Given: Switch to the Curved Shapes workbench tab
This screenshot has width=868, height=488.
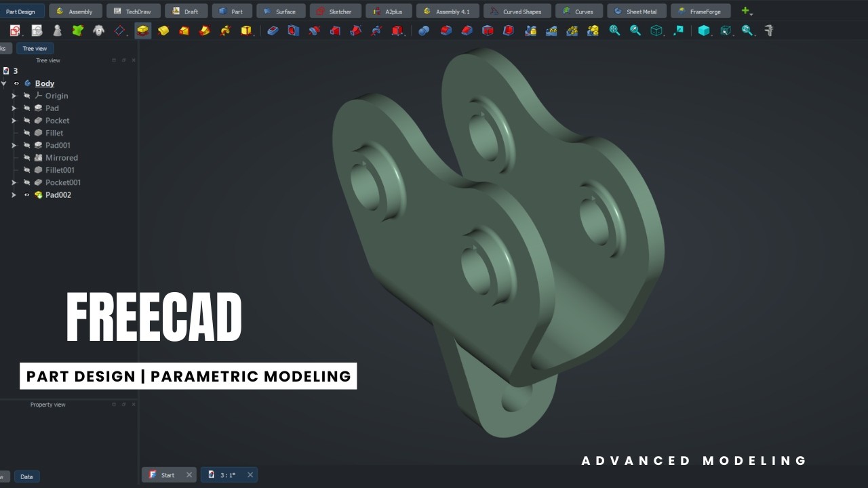Looking at the screenshot, I should [517, 11].
